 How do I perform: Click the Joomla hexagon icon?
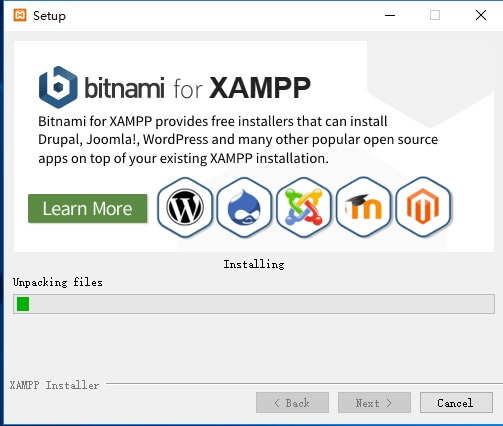tap(304, 207)
